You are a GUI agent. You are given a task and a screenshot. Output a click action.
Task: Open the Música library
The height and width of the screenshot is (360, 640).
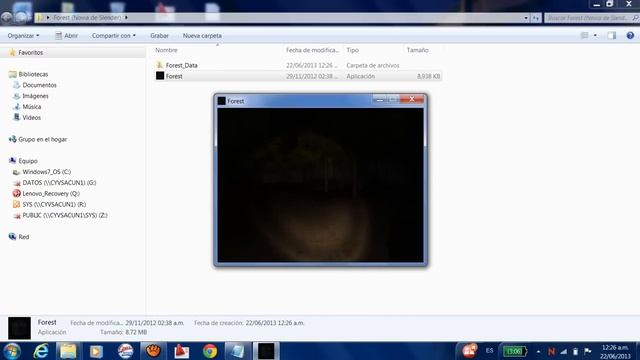31,107
